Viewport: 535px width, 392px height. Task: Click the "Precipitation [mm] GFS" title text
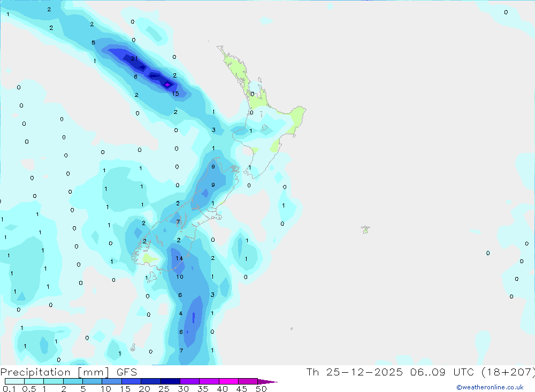(x=68, y=372)
